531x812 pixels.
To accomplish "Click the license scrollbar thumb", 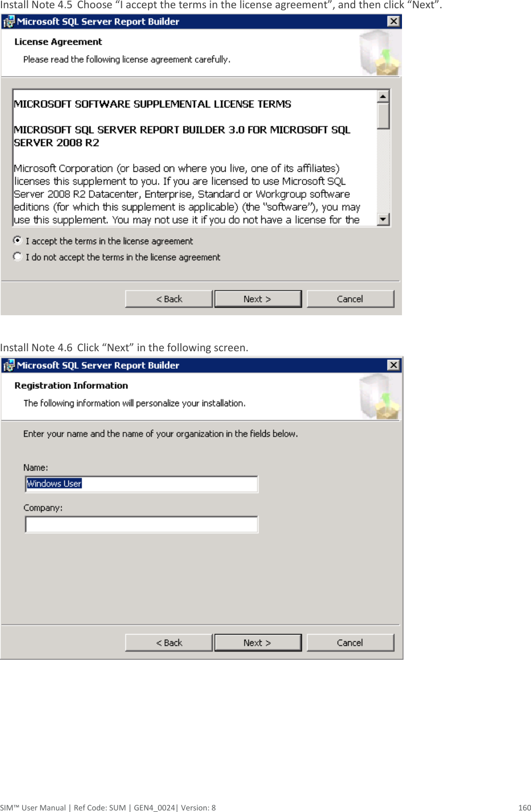I will tap(383, 116).
